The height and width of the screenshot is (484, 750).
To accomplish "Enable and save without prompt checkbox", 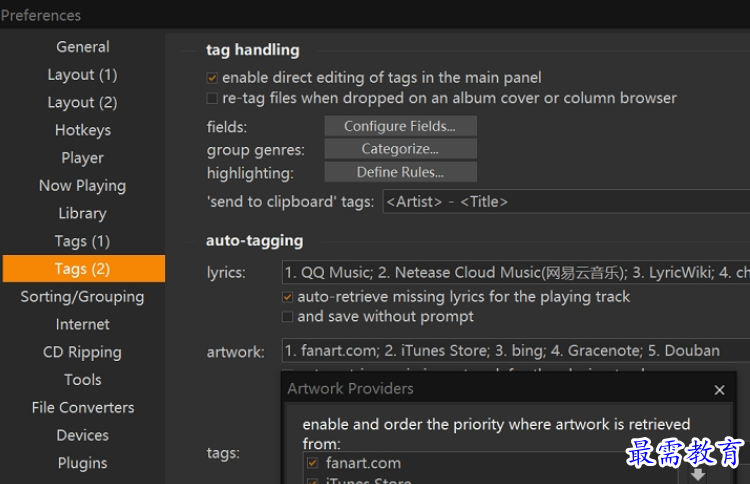I will pyautogui.click(x=287, y=317).
